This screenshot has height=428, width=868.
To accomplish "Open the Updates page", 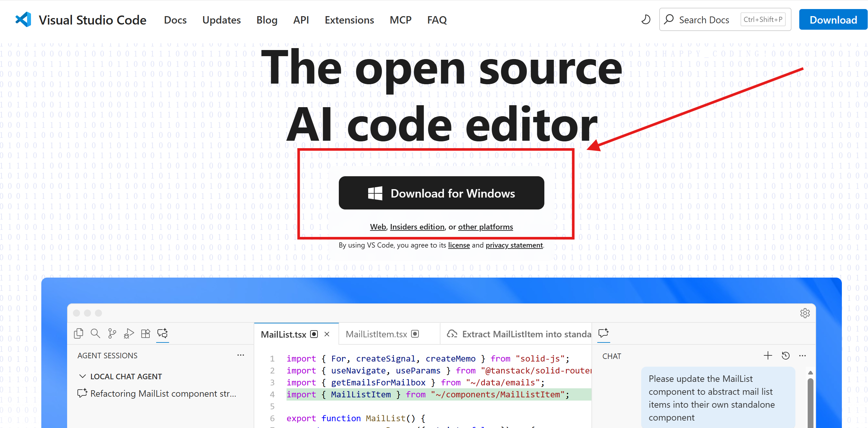I will coord(221,20).
